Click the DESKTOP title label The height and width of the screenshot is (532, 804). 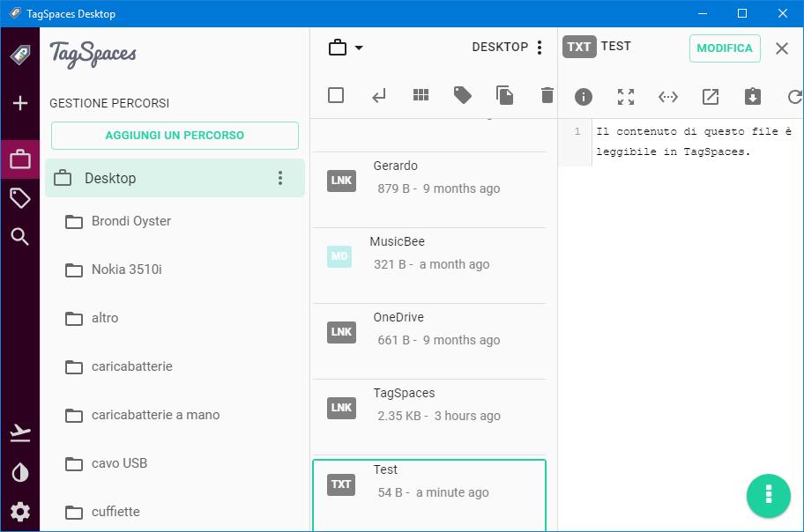[500, 48]
